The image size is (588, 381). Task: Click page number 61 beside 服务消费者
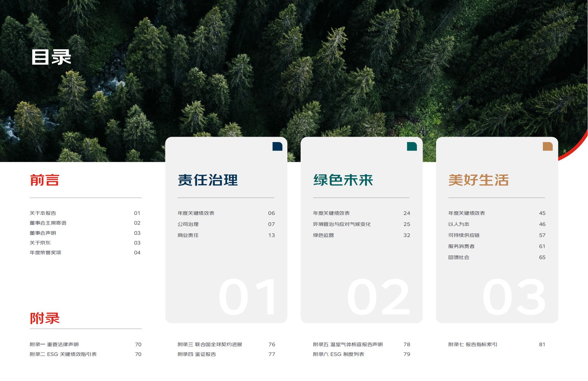click(x=542, y=246)
